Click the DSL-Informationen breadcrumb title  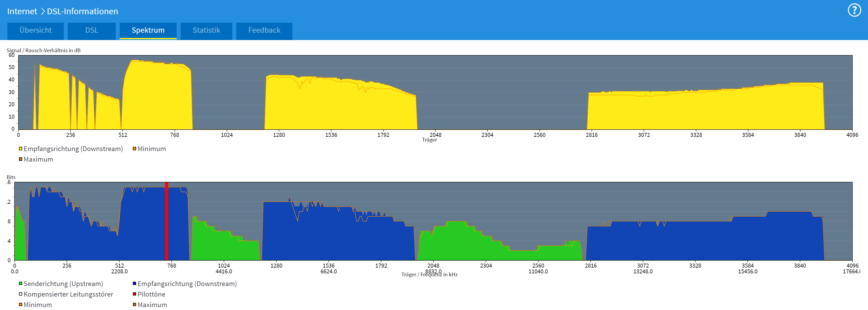82,11
